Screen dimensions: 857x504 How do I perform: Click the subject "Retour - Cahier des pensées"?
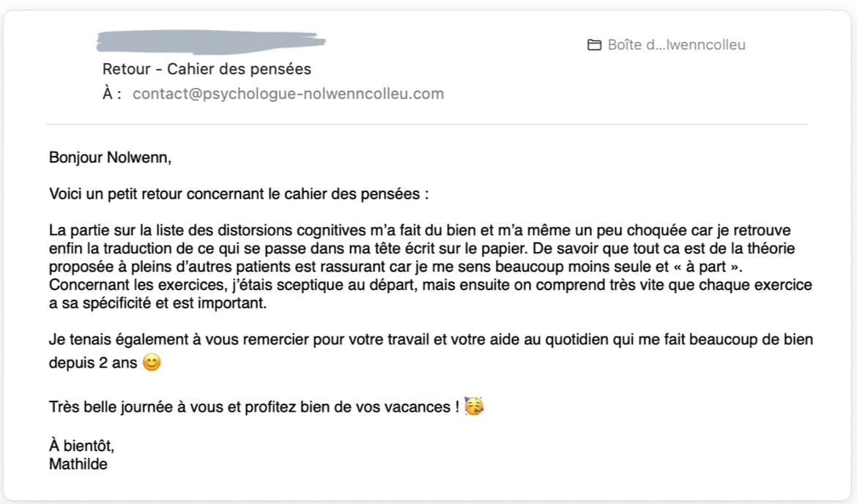207,69
